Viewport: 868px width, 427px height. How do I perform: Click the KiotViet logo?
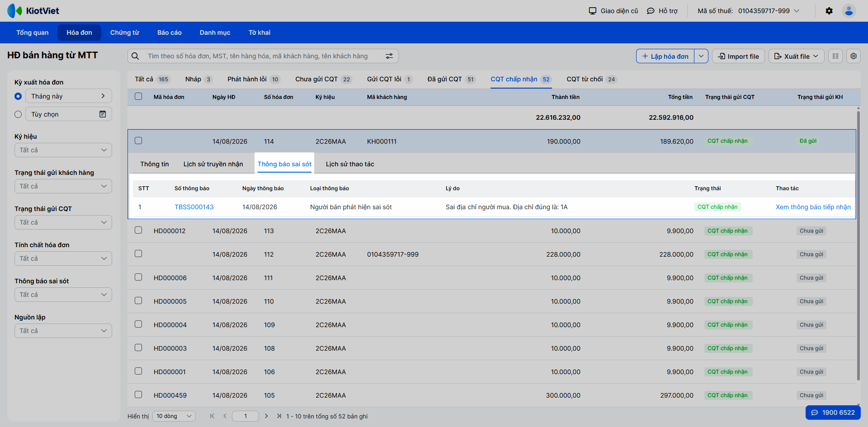[33, 10]
